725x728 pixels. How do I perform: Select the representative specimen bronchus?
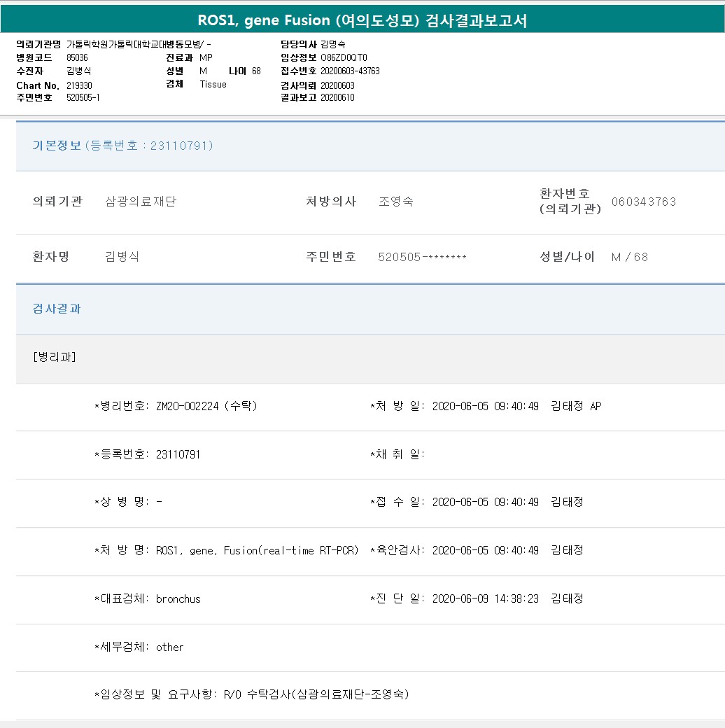(178, 598)
